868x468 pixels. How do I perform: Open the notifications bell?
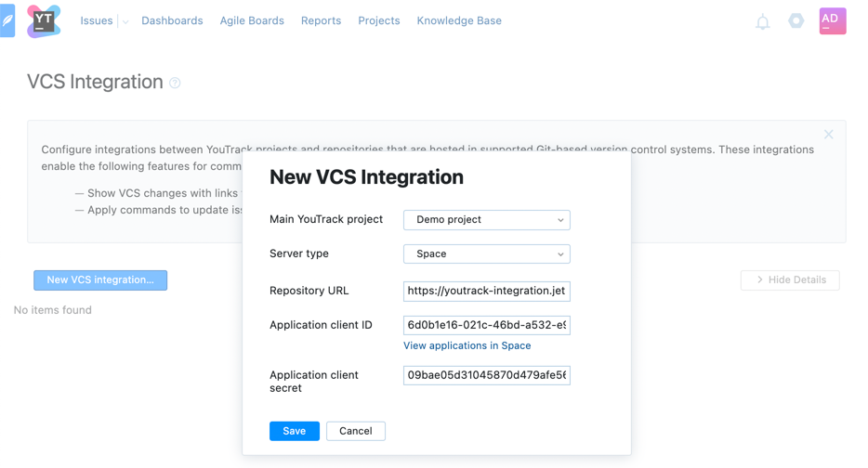[763, 21]
